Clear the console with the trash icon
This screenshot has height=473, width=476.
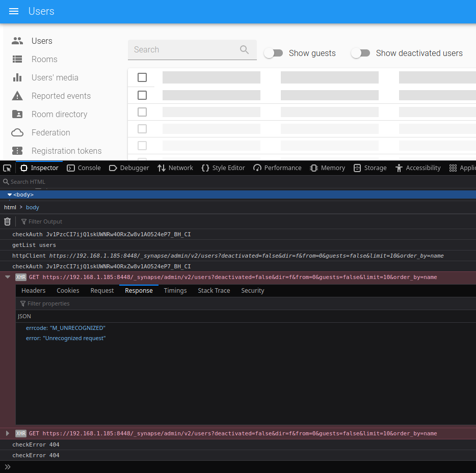coord(7,221)
